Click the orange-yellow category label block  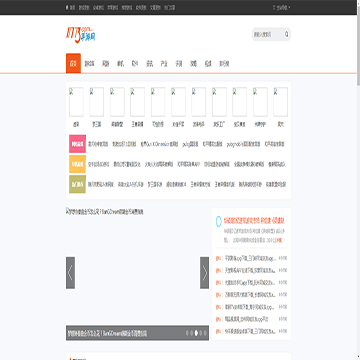(x=77, y=164)
